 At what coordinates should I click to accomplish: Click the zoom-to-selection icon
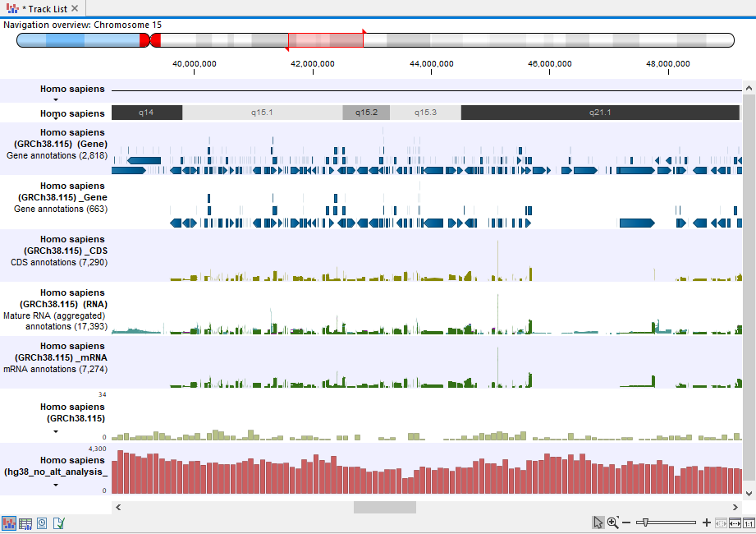coord(721,522)
